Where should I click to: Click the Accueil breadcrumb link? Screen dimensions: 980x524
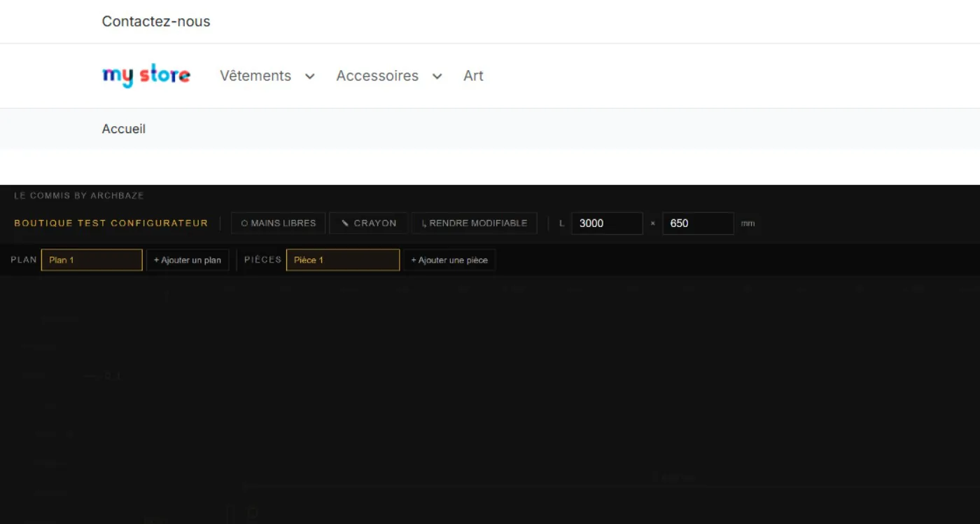[124, 129]
